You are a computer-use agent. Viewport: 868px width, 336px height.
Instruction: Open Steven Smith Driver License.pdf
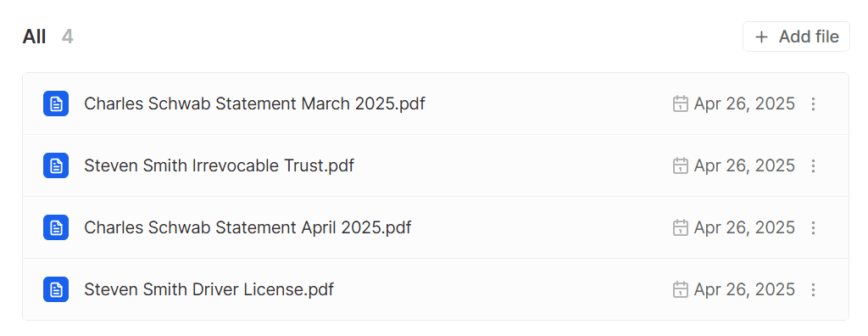coord(209,289)
